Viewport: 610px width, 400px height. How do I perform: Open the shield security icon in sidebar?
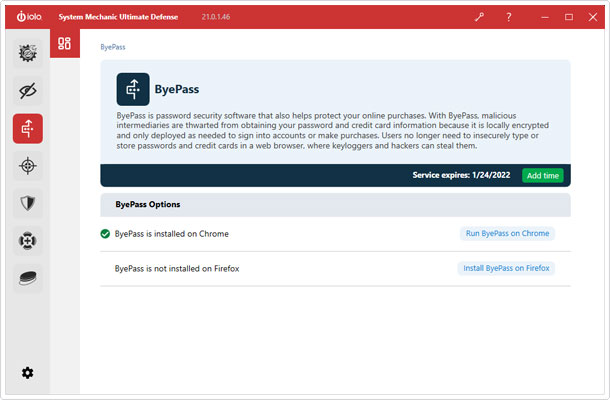coord(28,203)
